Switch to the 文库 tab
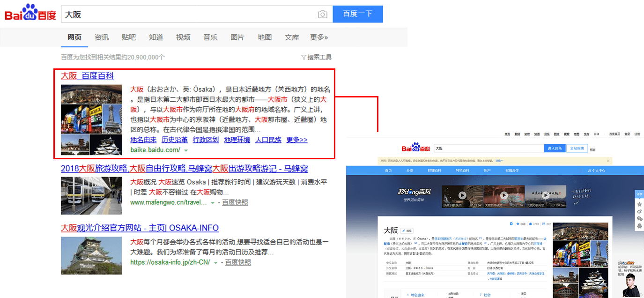This screenshot has width=644, height=298. (x=292, y=37)
